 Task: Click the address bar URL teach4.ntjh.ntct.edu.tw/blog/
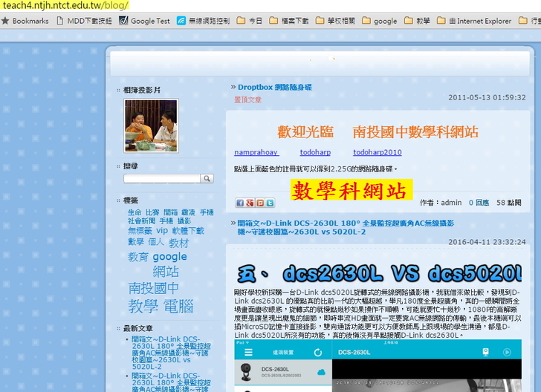pos(65,5)
